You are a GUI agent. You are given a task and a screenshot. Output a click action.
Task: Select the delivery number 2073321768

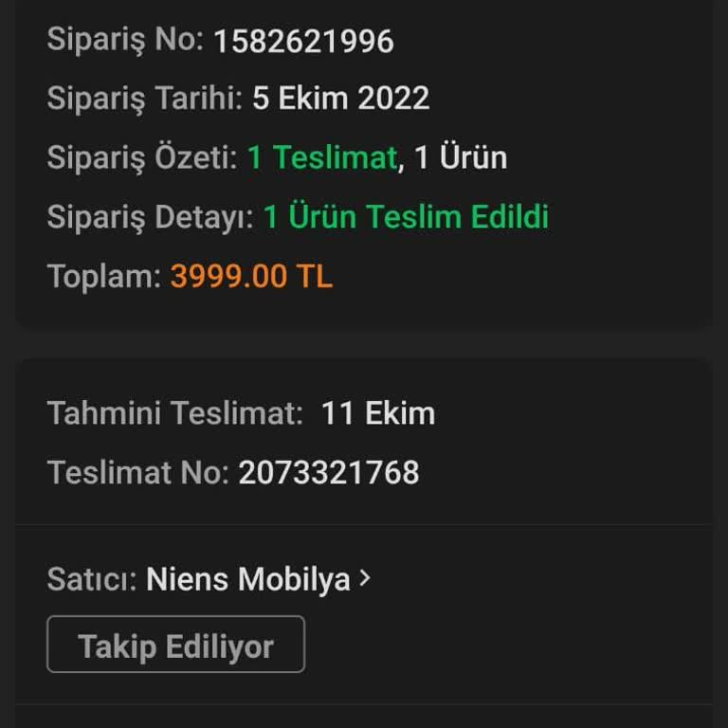point(328,472)
